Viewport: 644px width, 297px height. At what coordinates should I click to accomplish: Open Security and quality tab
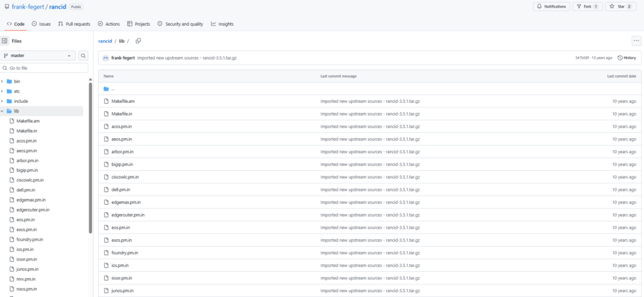(x=180, y=24)
